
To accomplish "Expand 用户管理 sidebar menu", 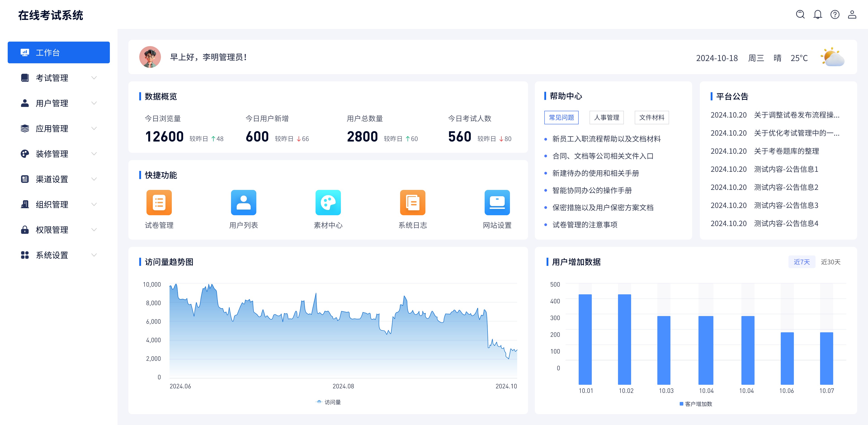I will tap(52, 103).
